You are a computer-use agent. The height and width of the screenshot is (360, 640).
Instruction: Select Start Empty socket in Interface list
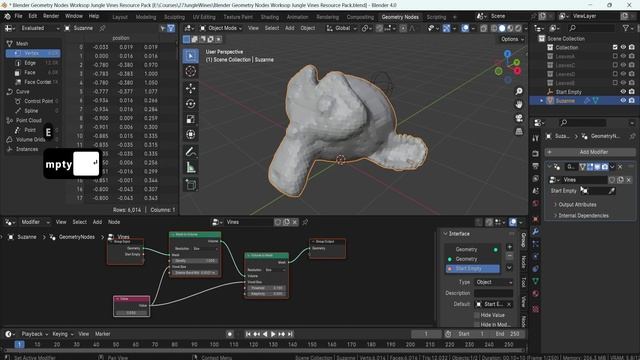point(472,268)
